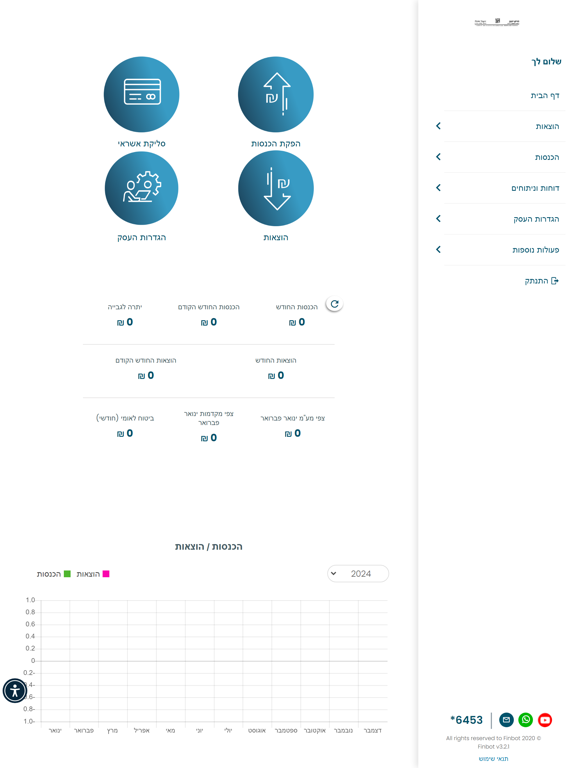Click the הוצאות החודש הקודם value
Screen dimensions: 576x768
pyautogui.click(x=146, y=375)
